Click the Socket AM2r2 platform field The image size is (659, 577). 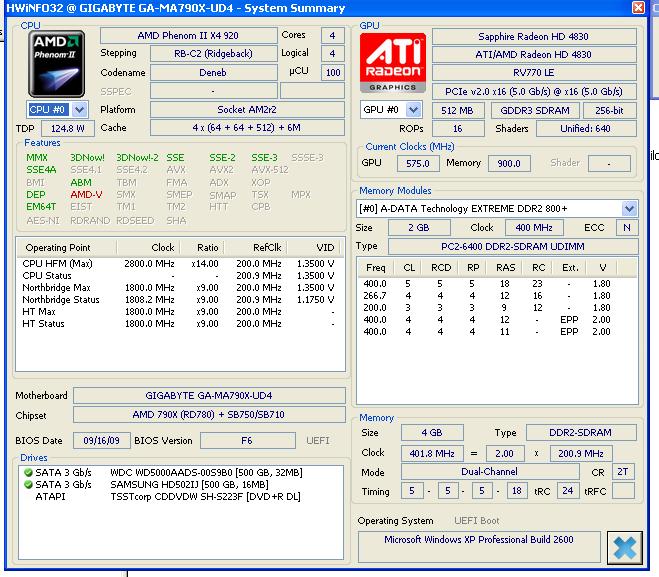pyautogui.click(x=247, y=110)
